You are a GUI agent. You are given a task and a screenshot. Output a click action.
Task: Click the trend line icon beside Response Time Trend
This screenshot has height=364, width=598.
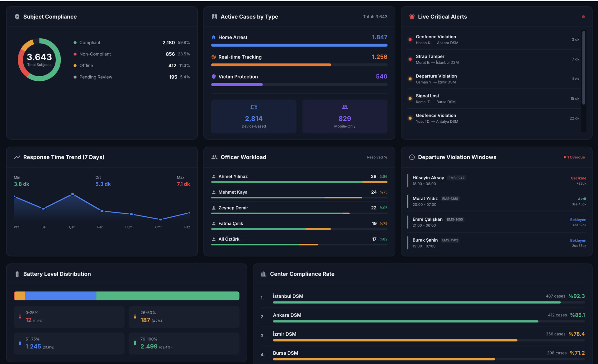pos(17,157)
